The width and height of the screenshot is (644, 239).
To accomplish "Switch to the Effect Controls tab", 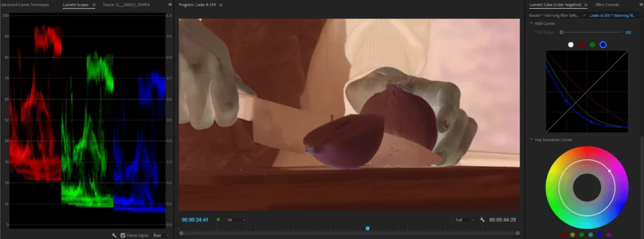I will [x=607, y=5].
